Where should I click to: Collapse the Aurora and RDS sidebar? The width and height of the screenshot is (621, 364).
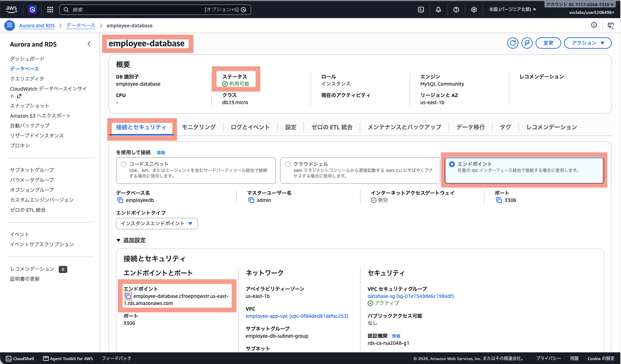tap(89, 44)
